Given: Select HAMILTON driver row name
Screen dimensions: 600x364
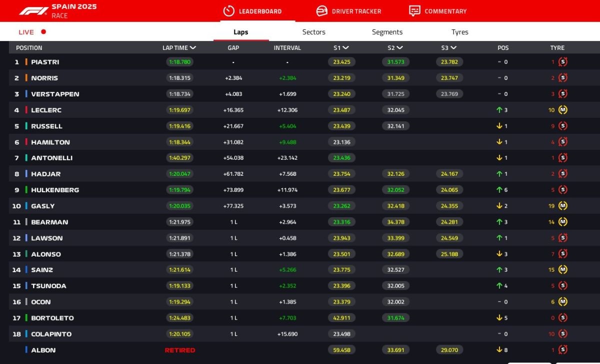Looking at the screenshot, I should [50, 142].
